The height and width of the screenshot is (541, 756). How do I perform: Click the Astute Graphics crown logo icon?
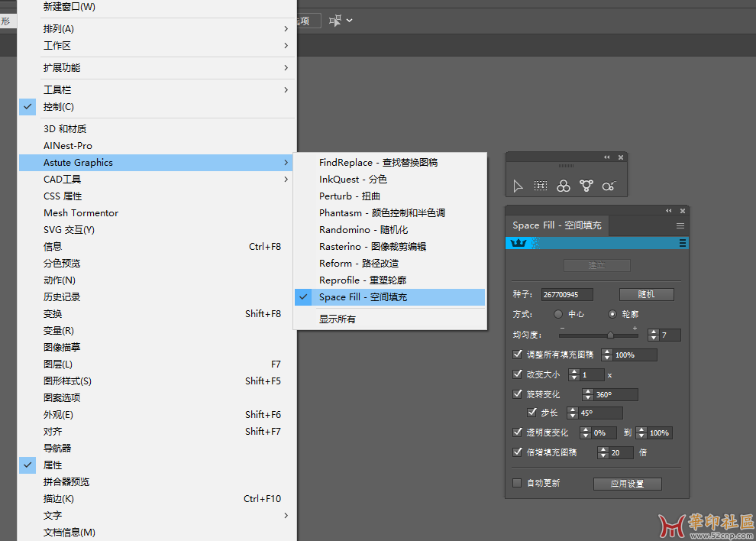pos(519,243)
